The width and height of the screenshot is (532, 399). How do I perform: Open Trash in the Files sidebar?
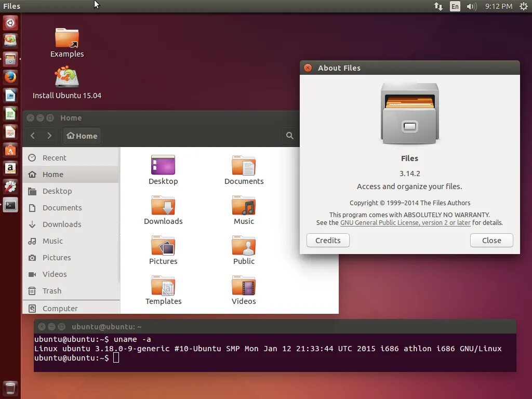(71, 291)
